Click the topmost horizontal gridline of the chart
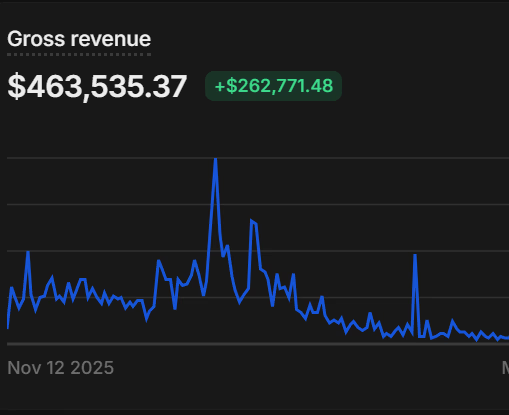This screenshot has height=415, width=509. pos(258,158)
